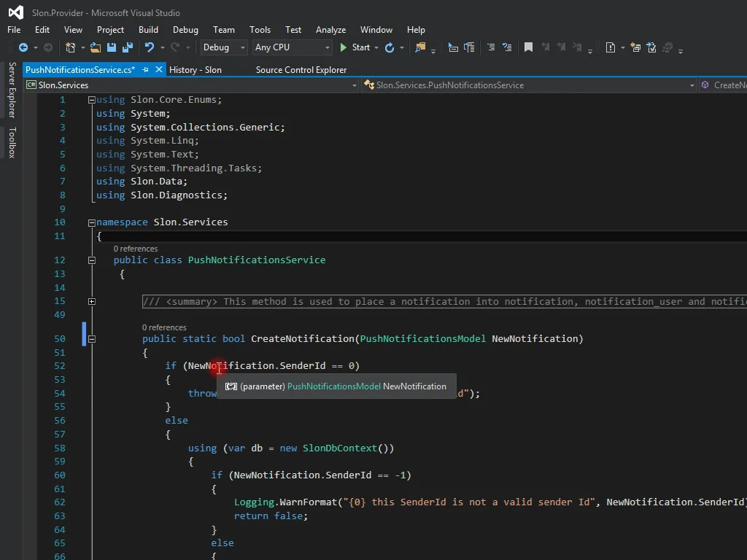Collapse the namespace Slon.Services block
The height and width of the screenshot is (560, 747).
pos(91,222)
